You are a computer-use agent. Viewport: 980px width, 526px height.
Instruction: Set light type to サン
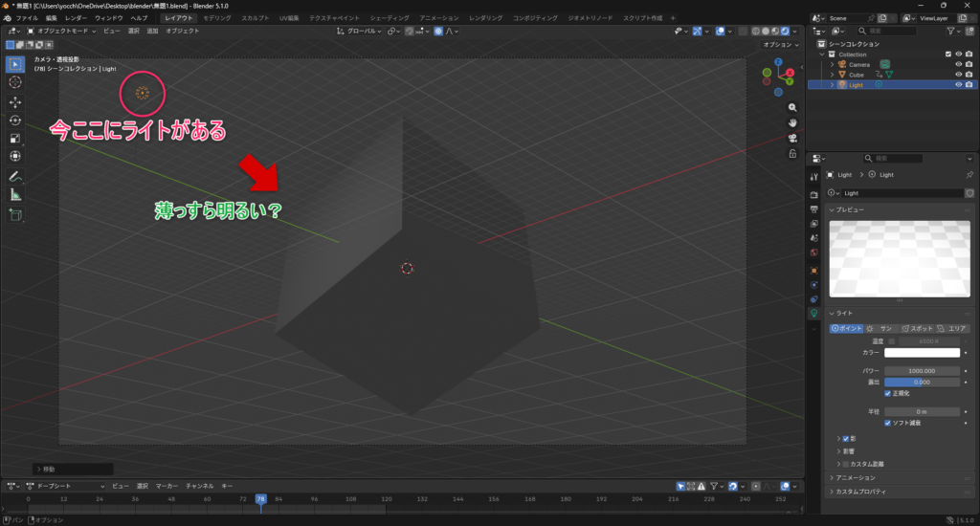click(880, 328)
